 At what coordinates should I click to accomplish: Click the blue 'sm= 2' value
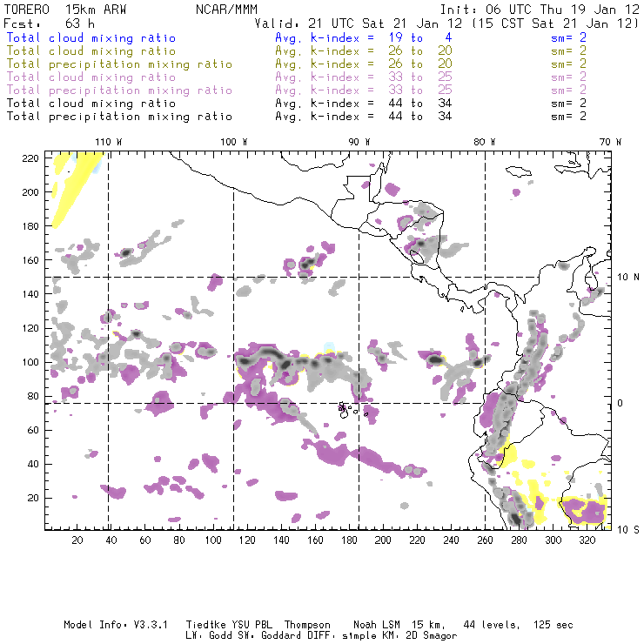(568, 38)
